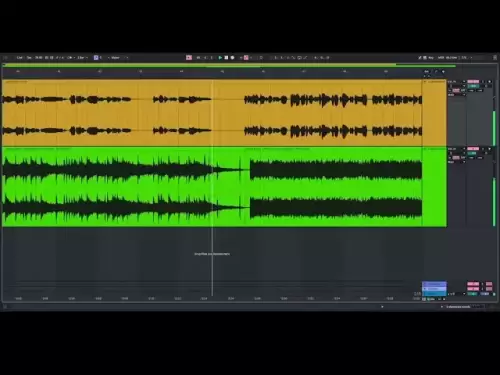Click the timeline ruler above the playhead
This screenshot has width=500, height=375.
coord(212,72)
